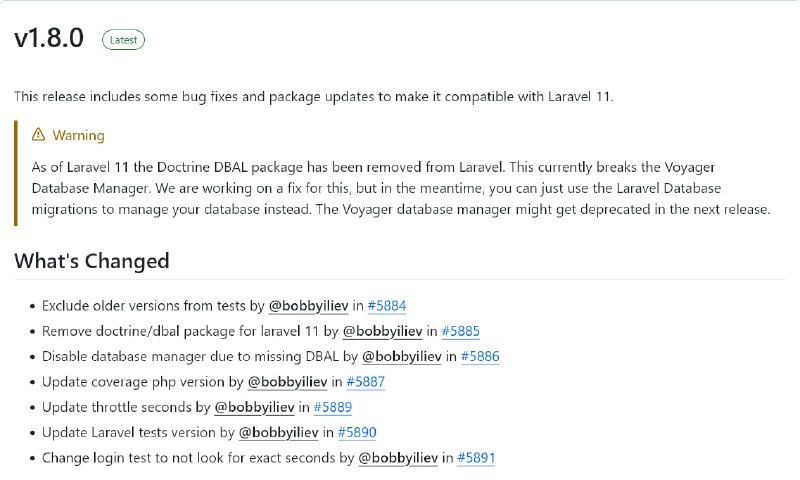Click the What's Changed heading

click(x=92, y=261)
